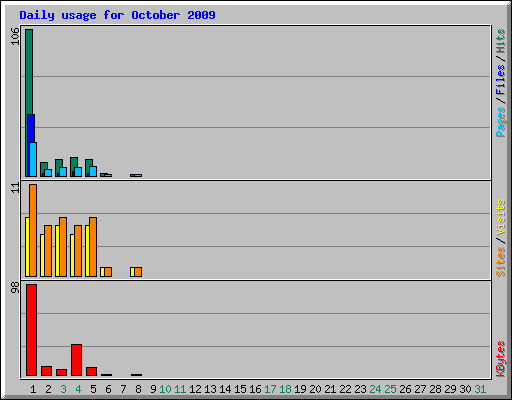
Task: Click the cyan Pages bar for day 1
Action: pyautogui.click(x=33, y=159)
